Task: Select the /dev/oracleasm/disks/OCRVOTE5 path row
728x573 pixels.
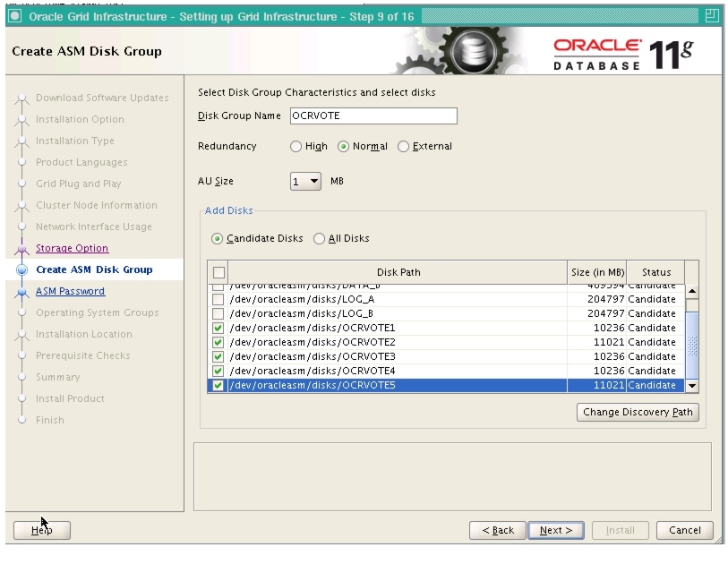Action: 398,385
